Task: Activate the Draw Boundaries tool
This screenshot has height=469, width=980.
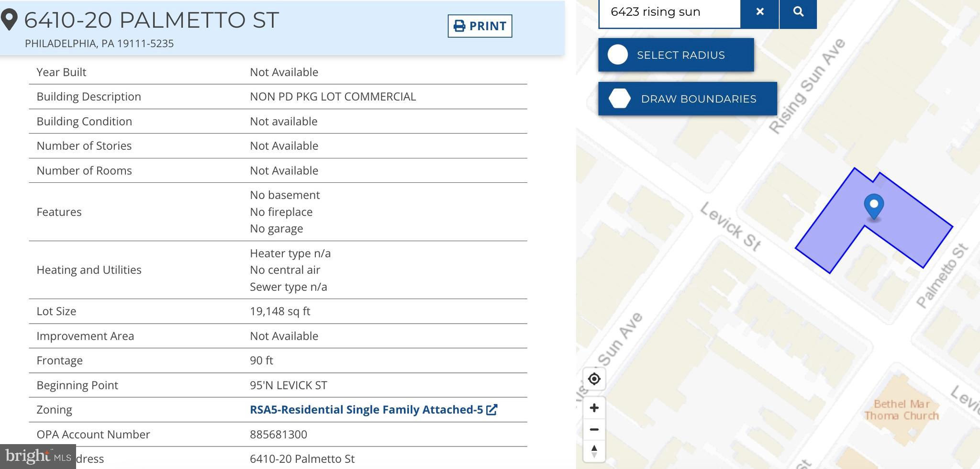Action: click(687, 99)
